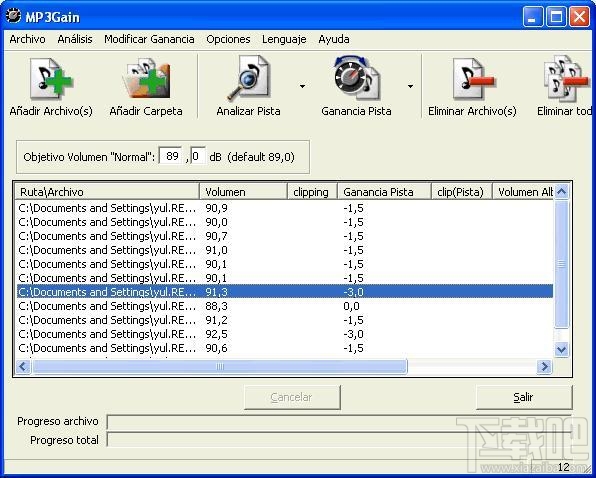Sort by the clipping column header
This screenshot has height=478, width=596.
[x=312, y=192]
